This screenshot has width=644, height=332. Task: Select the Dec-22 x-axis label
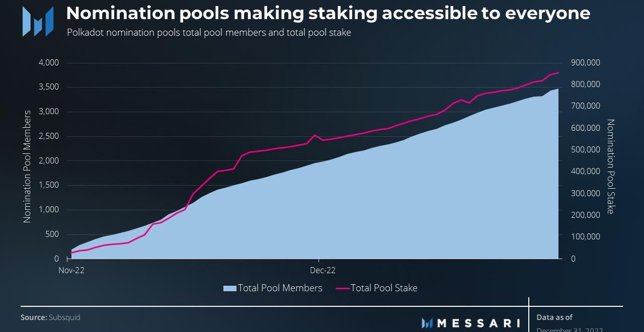point(323,270)
